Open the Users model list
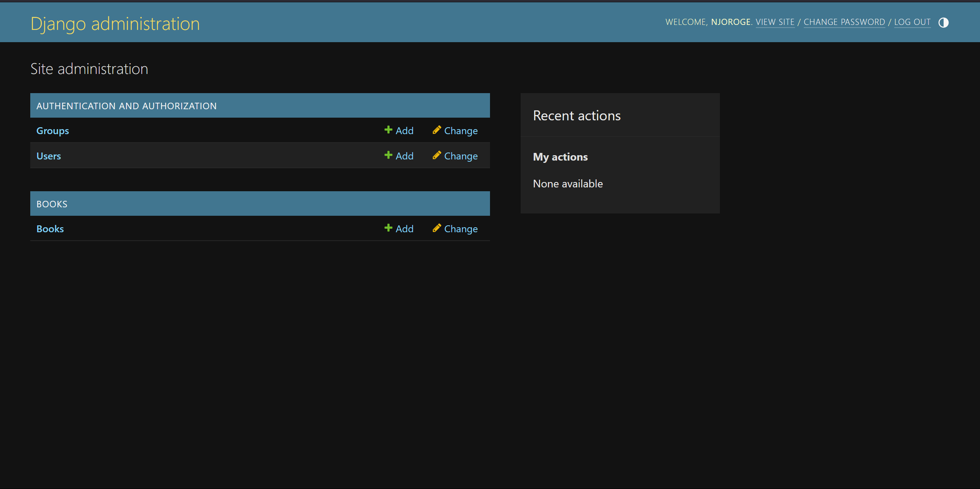This screenshot has height=489, width=980. (49, 156)
